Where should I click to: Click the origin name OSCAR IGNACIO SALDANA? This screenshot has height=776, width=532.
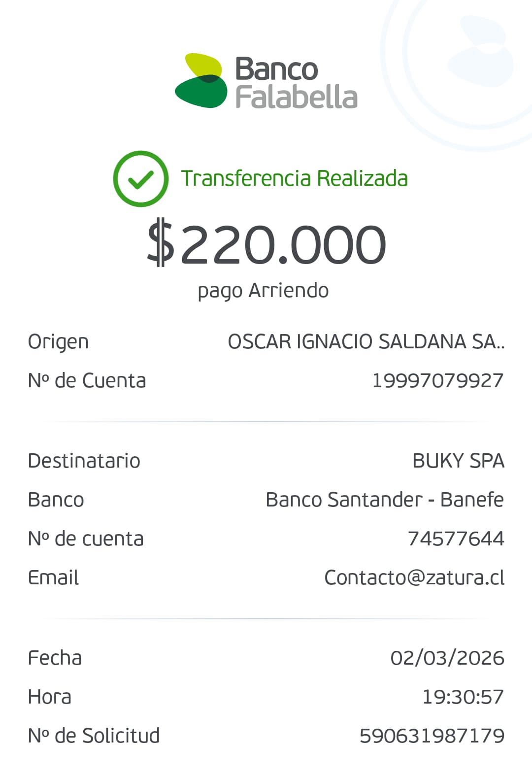(366, 342)
